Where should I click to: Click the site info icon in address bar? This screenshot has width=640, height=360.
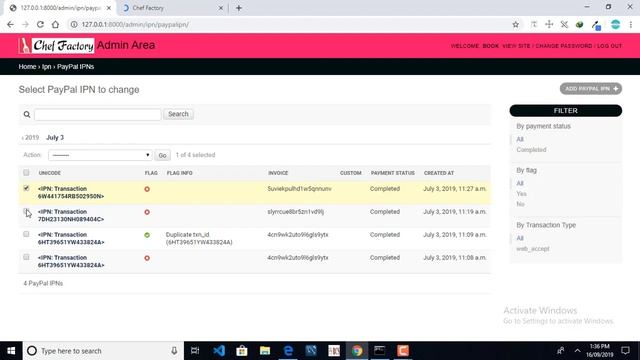tap(74, 24)
